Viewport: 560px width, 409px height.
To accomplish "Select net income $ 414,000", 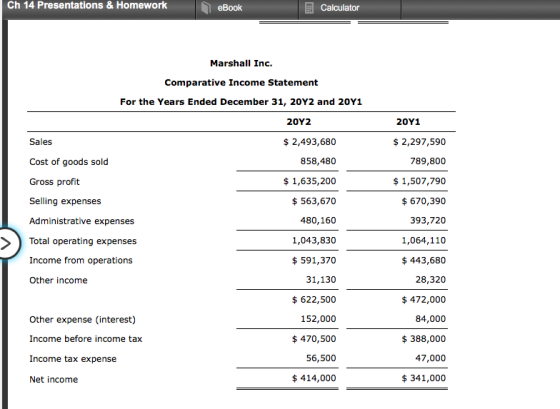I will coord(314,378).
